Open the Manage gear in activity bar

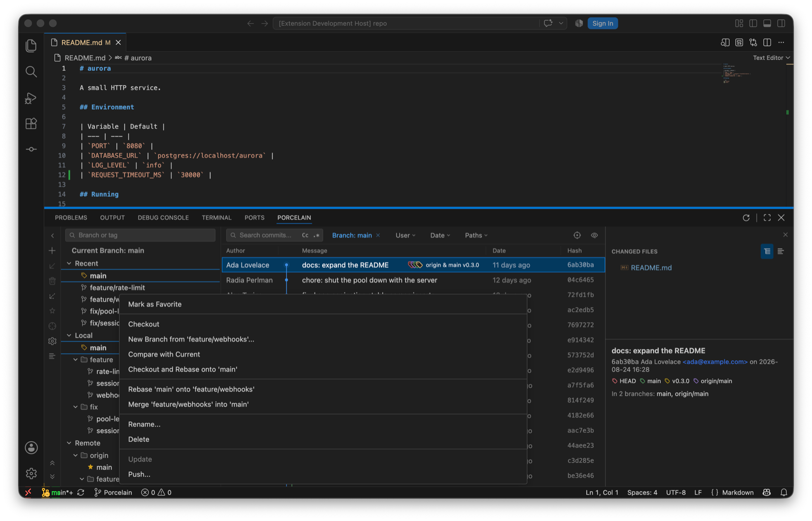31,473
